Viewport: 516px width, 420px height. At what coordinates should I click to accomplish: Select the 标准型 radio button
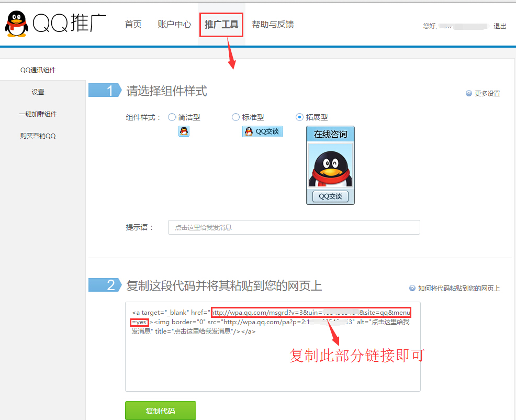[x=235, y=117]
